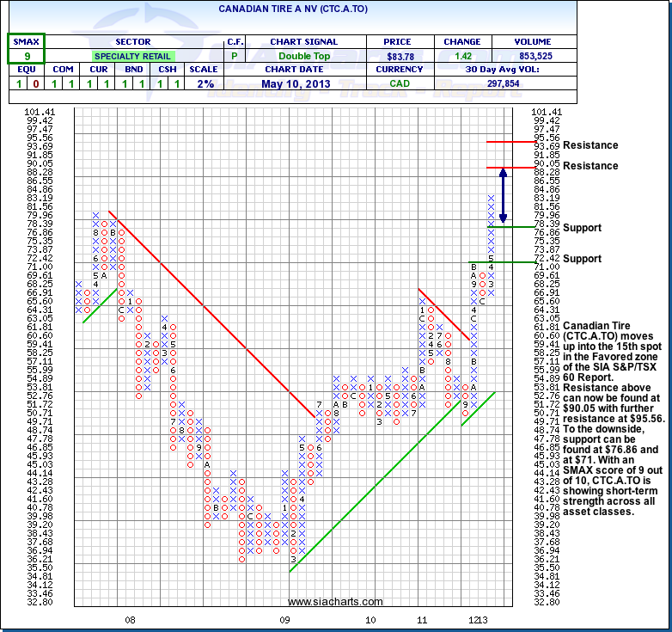
Task: Click the 2% scale value
Action: point(205,83)
